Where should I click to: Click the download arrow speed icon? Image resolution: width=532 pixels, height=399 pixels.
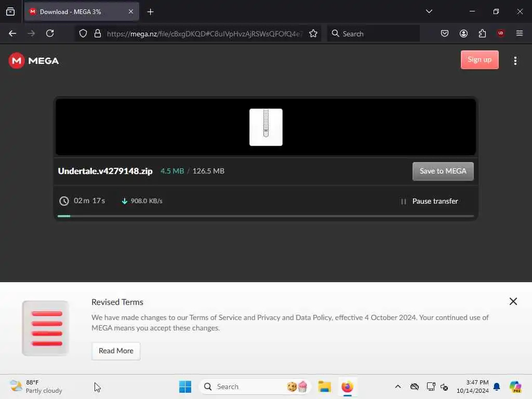(125, 201)
